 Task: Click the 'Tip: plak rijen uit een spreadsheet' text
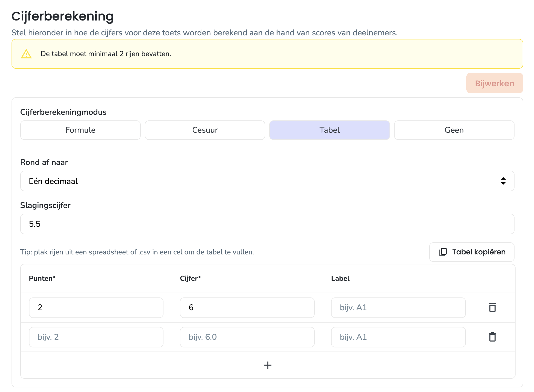tap(137, 252)
